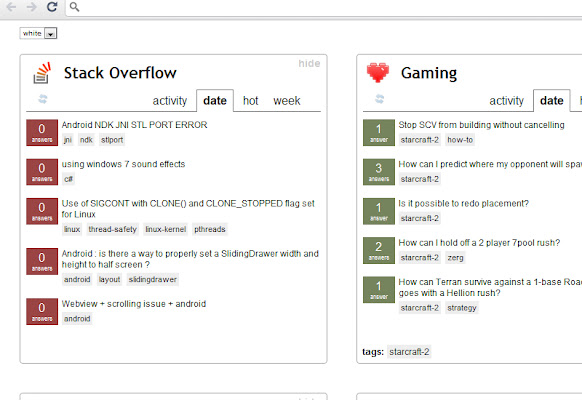Image resolution: width=582 pixels, height=400 pixels.
Task: Refresh the Gaming panel feed
Action: coord(379,99)
